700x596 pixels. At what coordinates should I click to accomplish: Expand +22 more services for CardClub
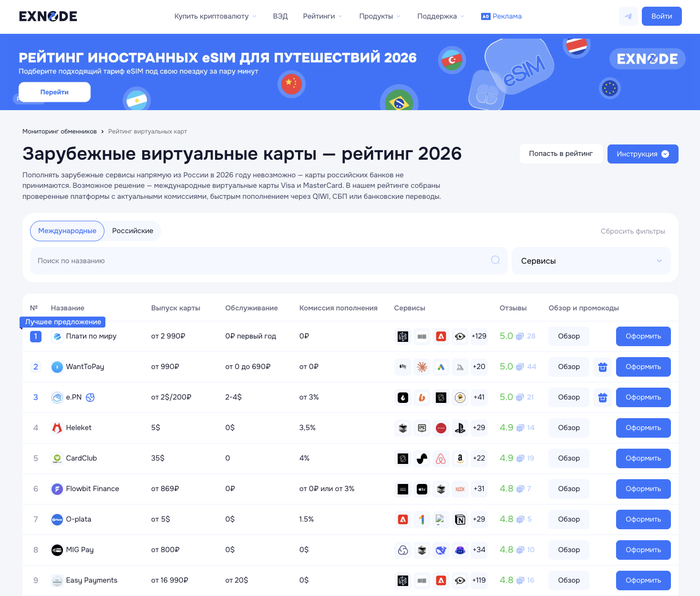[x=479, y=458]
